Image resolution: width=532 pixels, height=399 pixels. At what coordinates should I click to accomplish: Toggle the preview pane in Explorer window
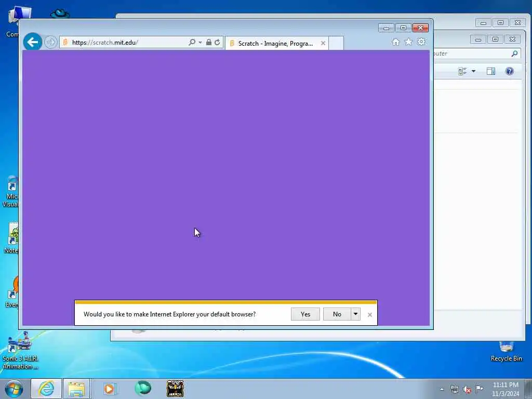pyautogui.click(x=490, y=71)
